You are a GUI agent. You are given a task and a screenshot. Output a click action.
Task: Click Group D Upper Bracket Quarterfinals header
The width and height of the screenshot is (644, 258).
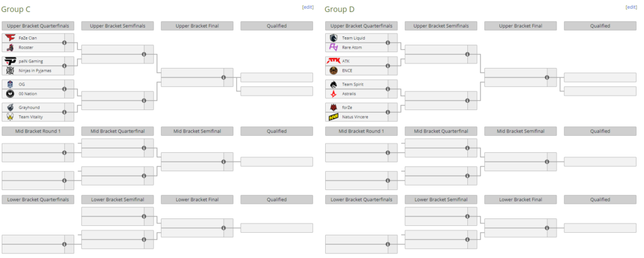[x=362, y=26]
